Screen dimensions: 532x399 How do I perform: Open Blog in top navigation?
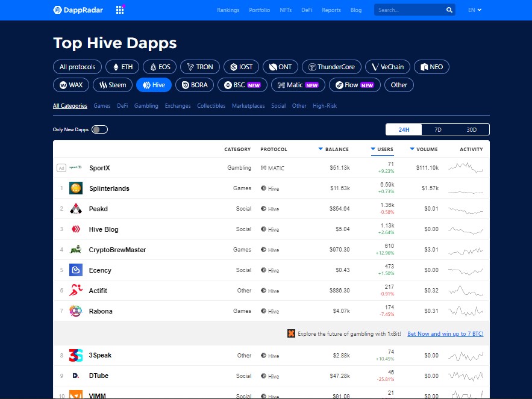[356, 10]
